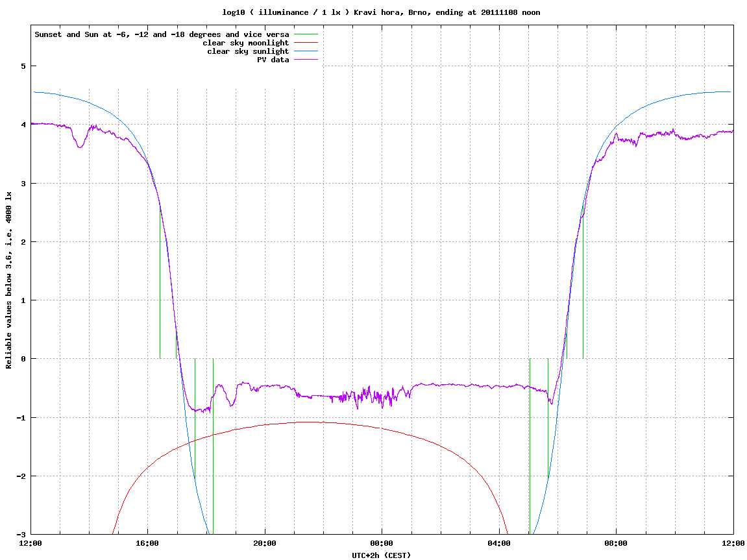Click the y-axis tick label 4
747x560 pixels.
23,125
